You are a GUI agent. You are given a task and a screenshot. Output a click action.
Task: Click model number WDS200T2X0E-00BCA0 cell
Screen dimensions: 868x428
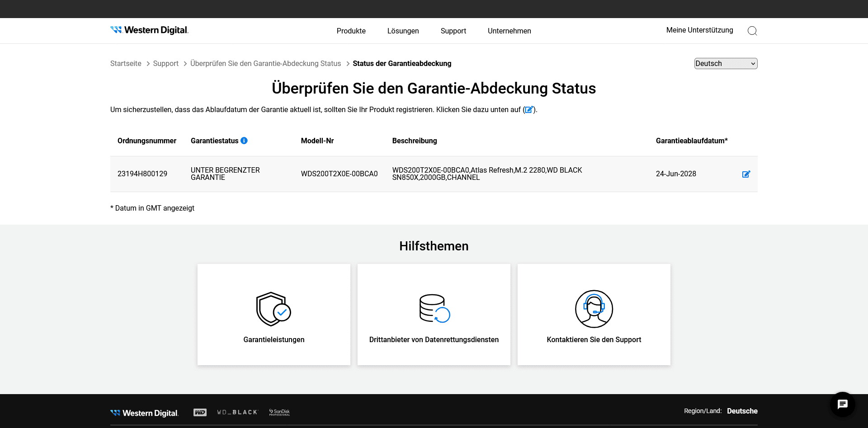pos(339,174)
